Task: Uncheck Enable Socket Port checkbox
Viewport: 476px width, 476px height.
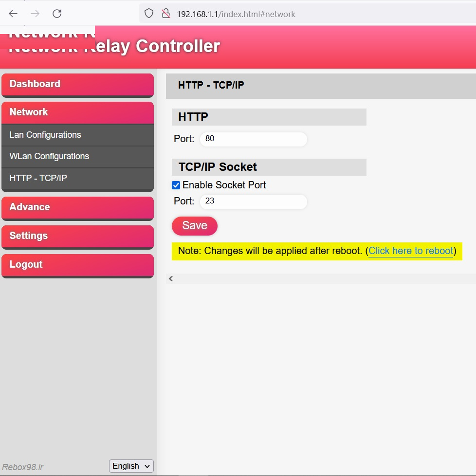Action: (x=176, y=185)
